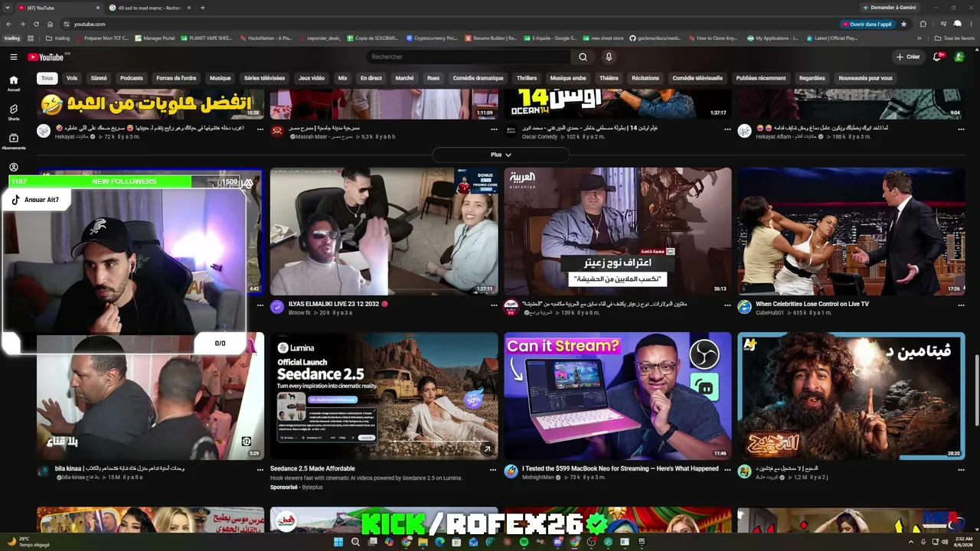Open 'I Tested the $599 MacBook Neo' title
The image size is (980, 551).
click(x=620, y=468)
